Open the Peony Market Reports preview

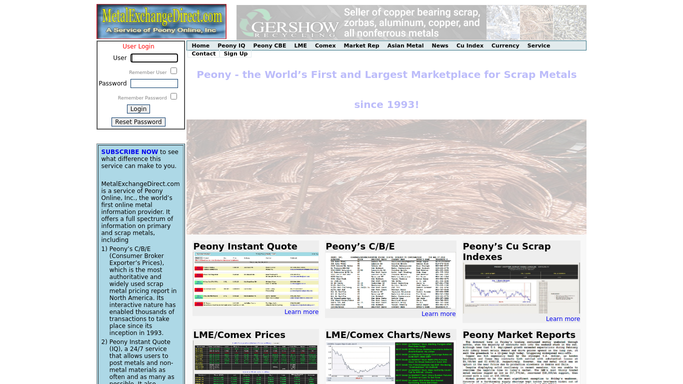[521, 362]
